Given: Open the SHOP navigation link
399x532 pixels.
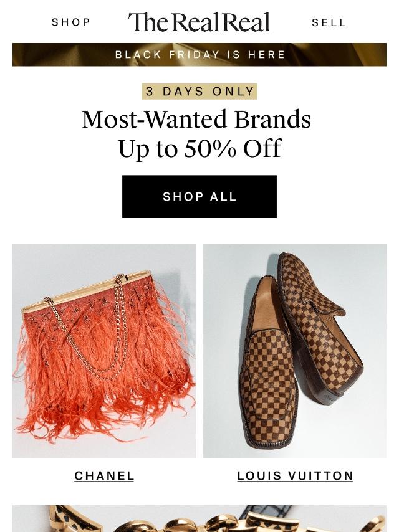Looking at the screenshot, I should pyautogui.click(x=71, y=22).
